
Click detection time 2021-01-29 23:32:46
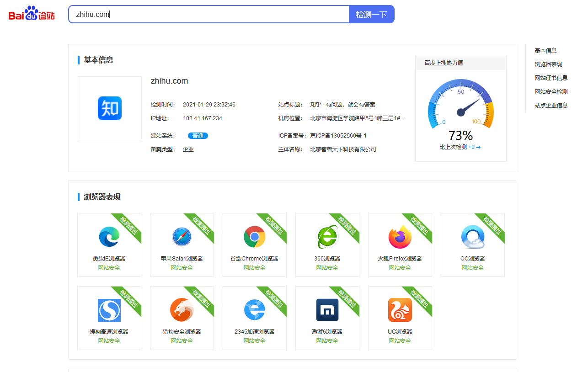coord(209,105)
